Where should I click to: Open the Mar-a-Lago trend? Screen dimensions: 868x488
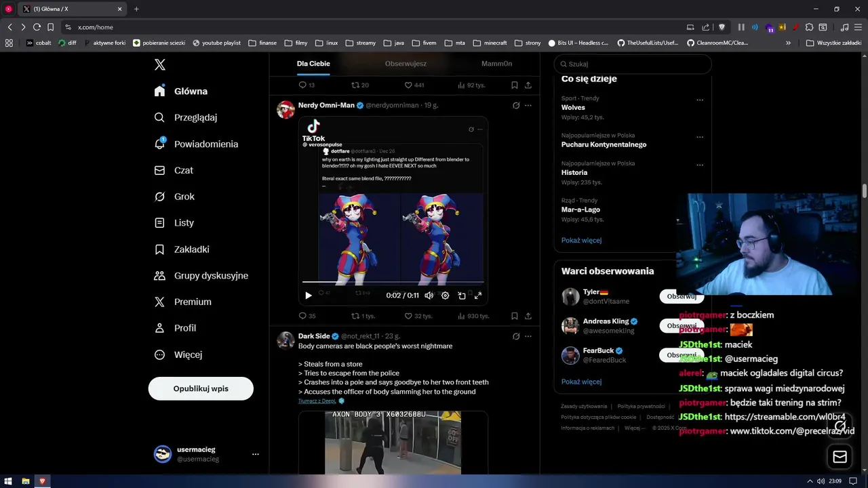click(x=580, y=209)
